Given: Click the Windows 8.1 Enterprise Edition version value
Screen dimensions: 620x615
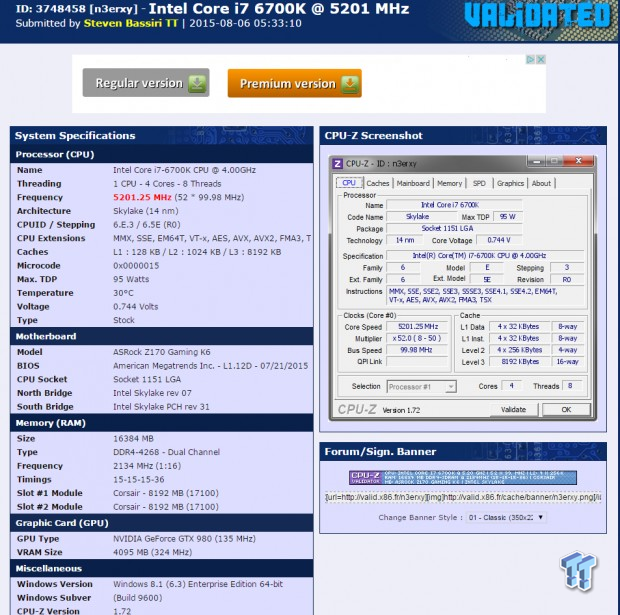Looking at the screenshot, I should [198, 584].
